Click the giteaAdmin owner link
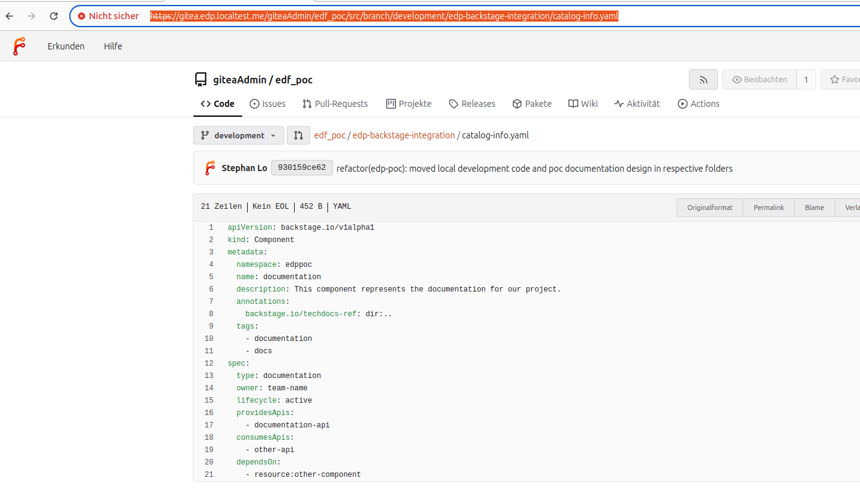The height and width of the screenshot is (504, 860). pos(240,80)
